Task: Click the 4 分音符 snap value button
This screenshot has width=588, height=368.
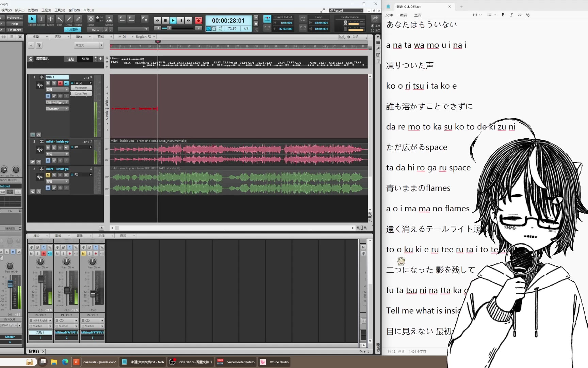Action: [x=72, y=30]
